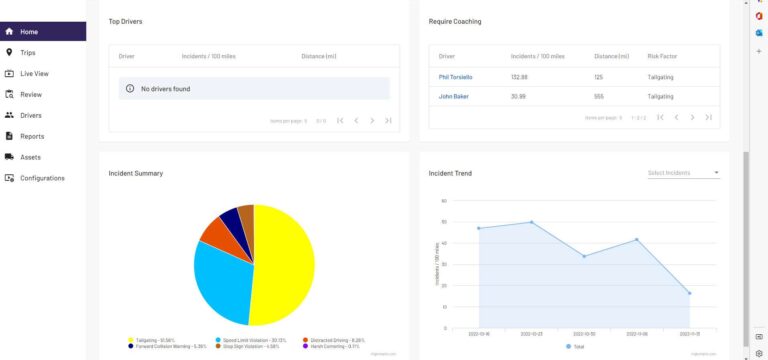The height and width of the screenshot is (360, 768).
Task: Click the 132.88 incidents value
Action: point(519,77)
